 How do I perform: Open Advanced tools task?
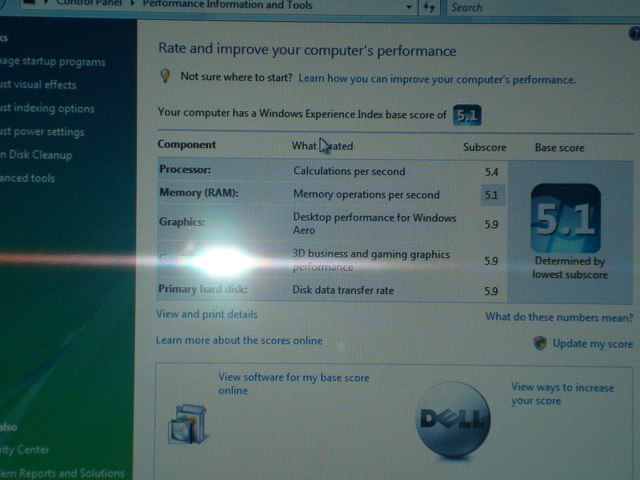[x=27, y=178]
